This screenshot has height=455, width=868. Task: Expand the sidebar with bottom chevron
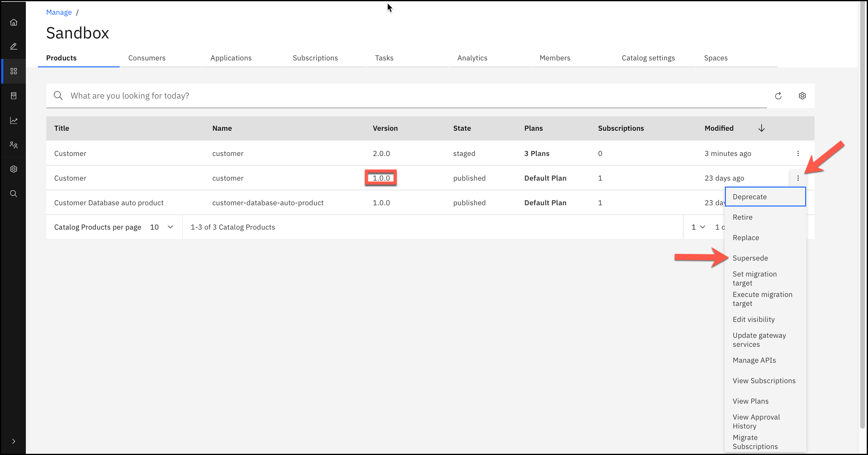pos(14,441)
